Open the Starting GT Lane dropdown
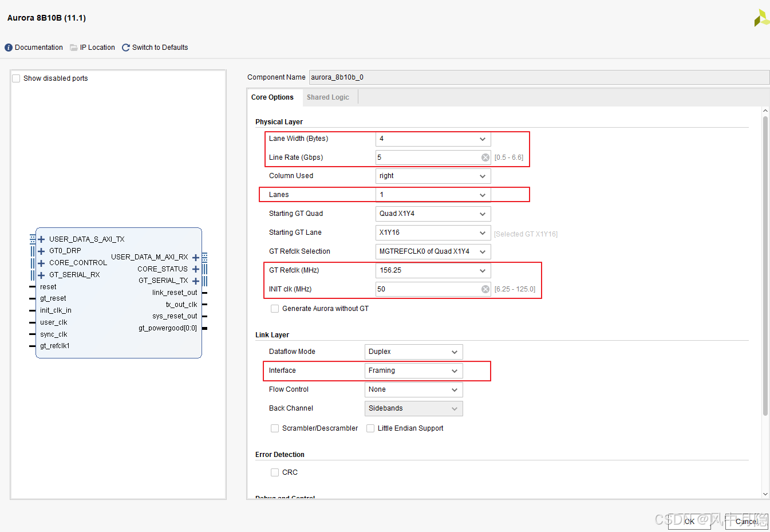Screen dimensions: 770x532 click(433, 232)
